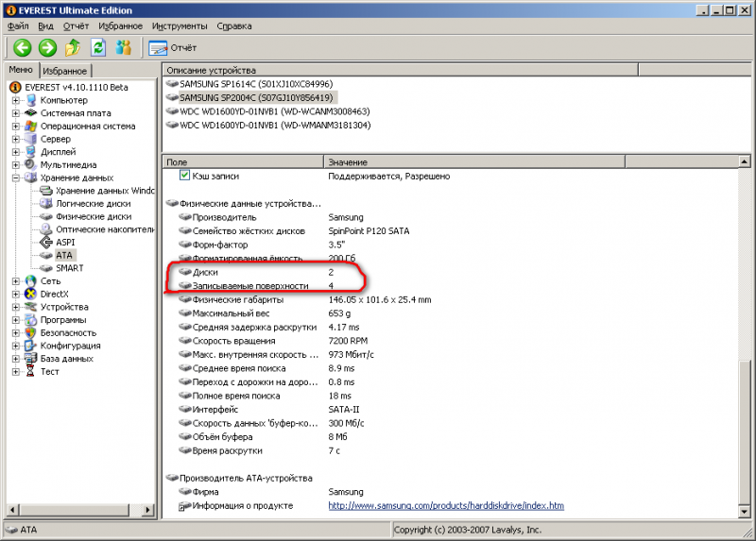The height and width of the screenshot is (541, 756).
Task: Refresh the page with the toolbar icon
Action: pos(98,48)
